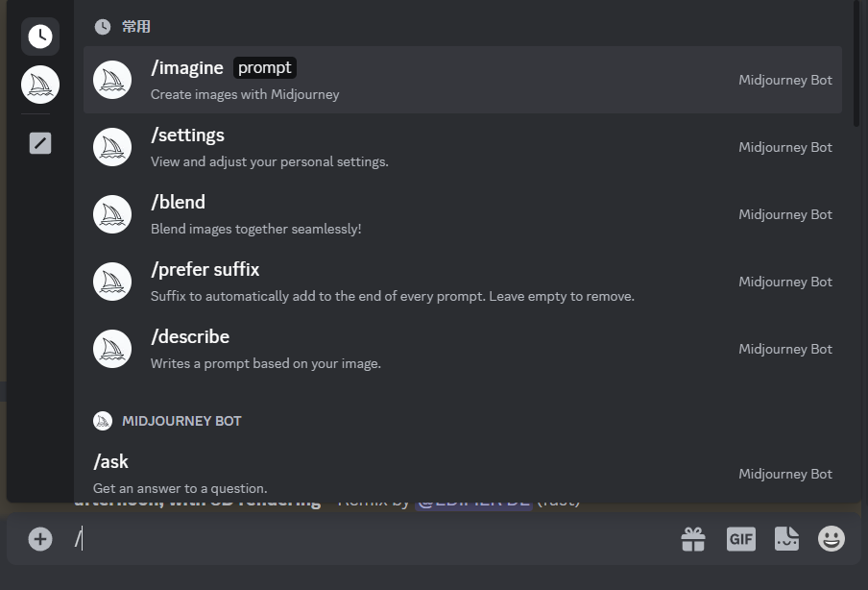This screenshot has width=868, height=590.
Task: Click the prompt option tag
Action: (265, 67)
